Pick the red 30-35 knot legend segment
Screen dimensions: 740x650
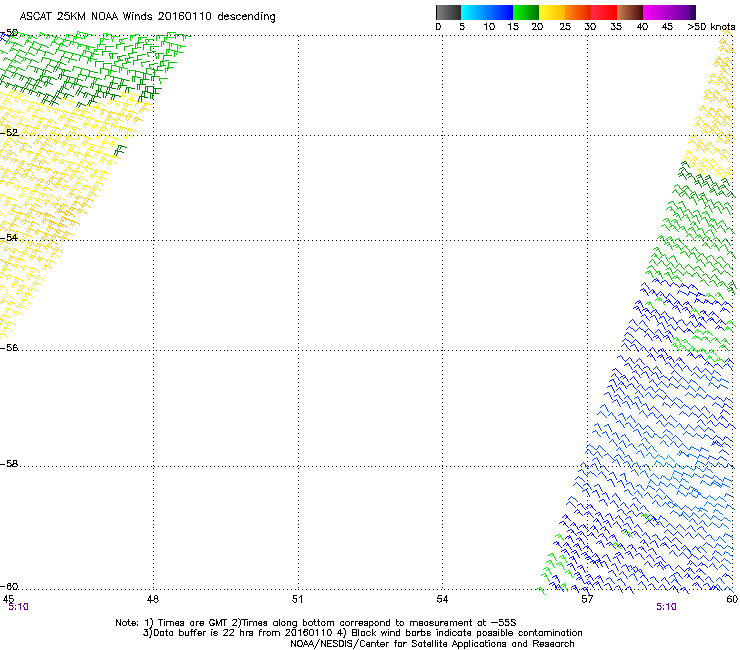point(604,12)
